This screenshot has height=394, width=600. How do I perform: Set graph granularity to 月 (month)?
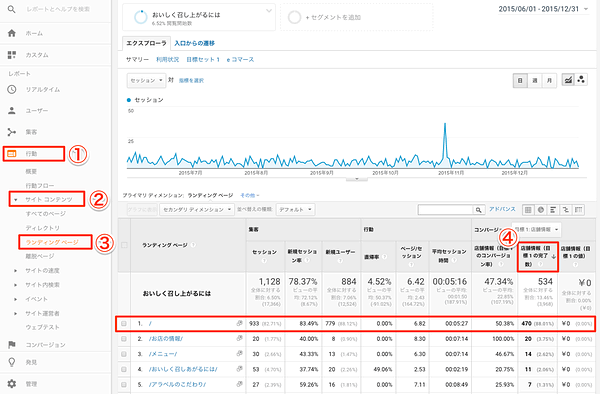point(549,80)
